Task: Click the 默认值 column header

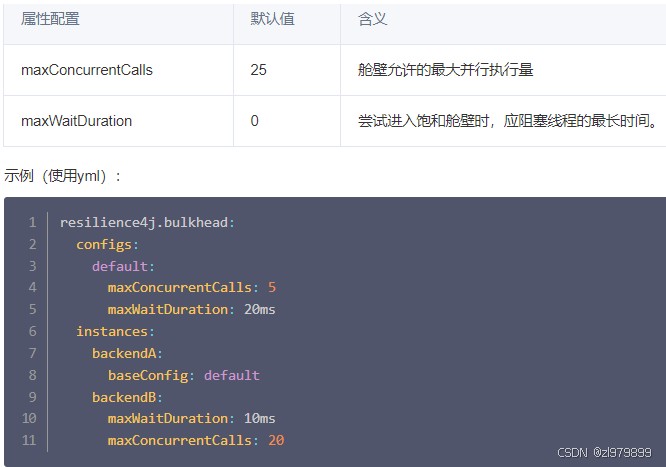Action: point(272,19)
